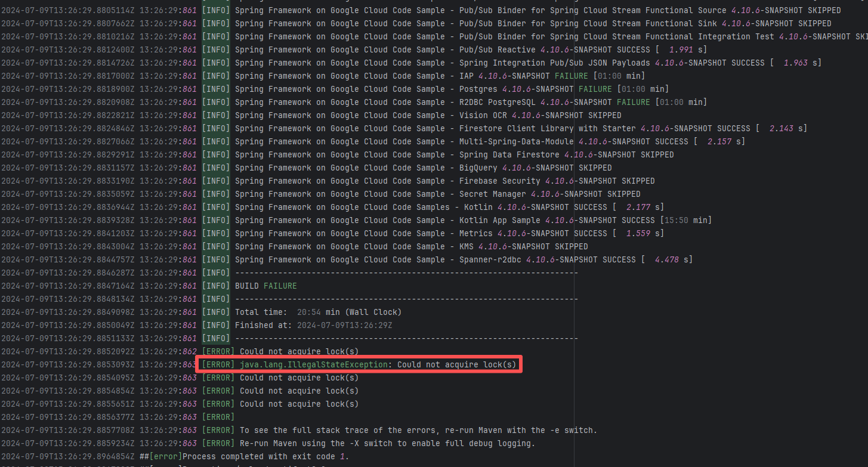Select the Firestore Client Library with Starter line

520,128
